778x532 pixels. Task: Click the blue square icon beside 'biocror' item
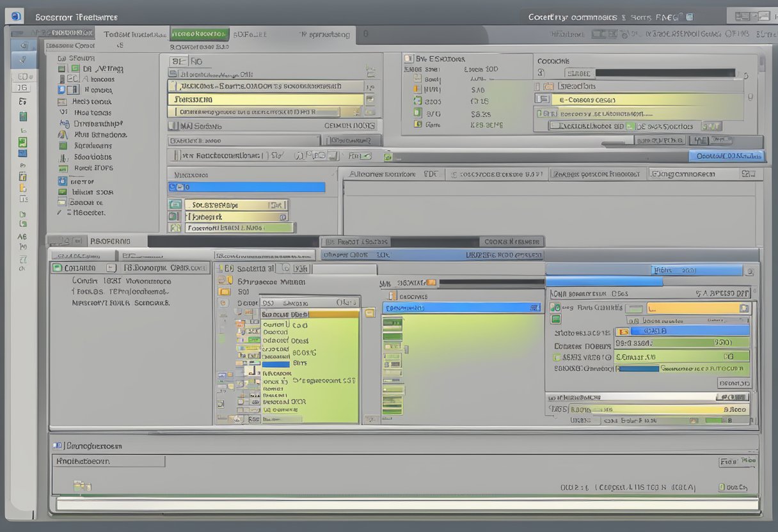tap(63, 181)
